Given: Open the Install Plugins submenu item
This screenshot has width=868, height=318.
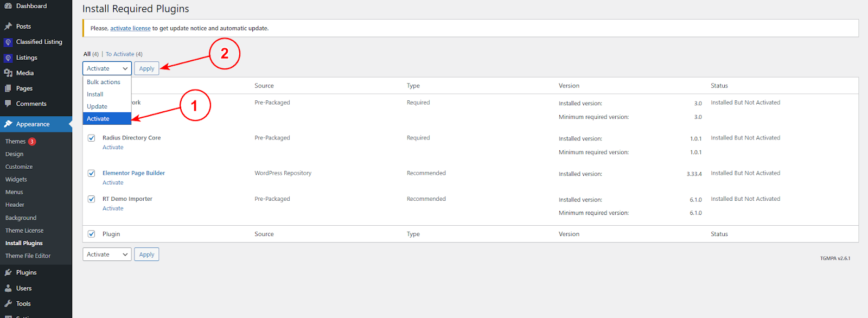Looking at the screenshot, I should coord(24,243).
